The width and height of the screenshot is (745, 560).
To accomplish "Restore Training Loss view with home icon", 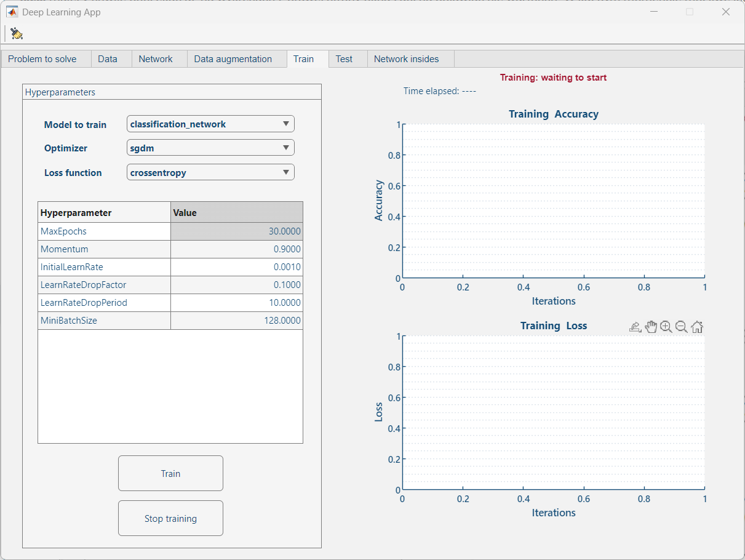I will pyautogui.click(x=696, y=327).
